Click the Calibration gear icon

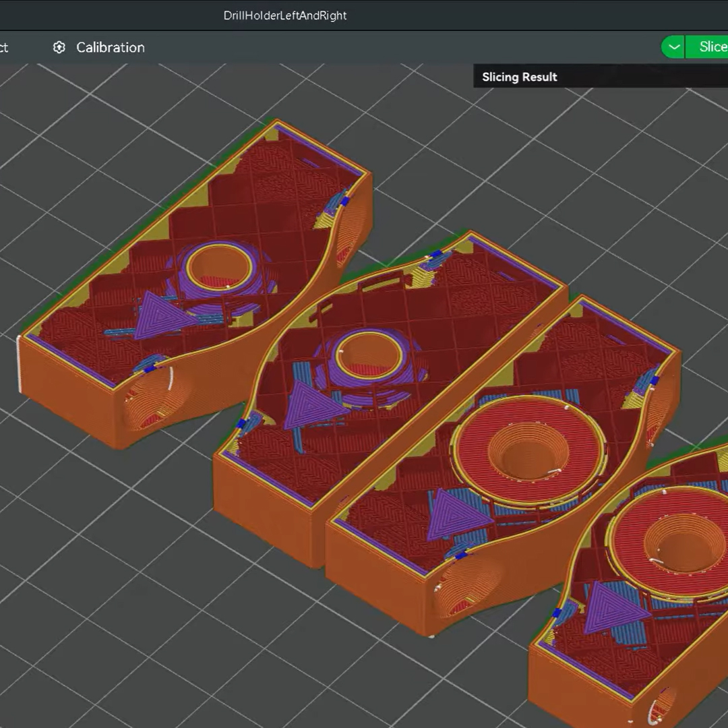(x=59, y=47)
